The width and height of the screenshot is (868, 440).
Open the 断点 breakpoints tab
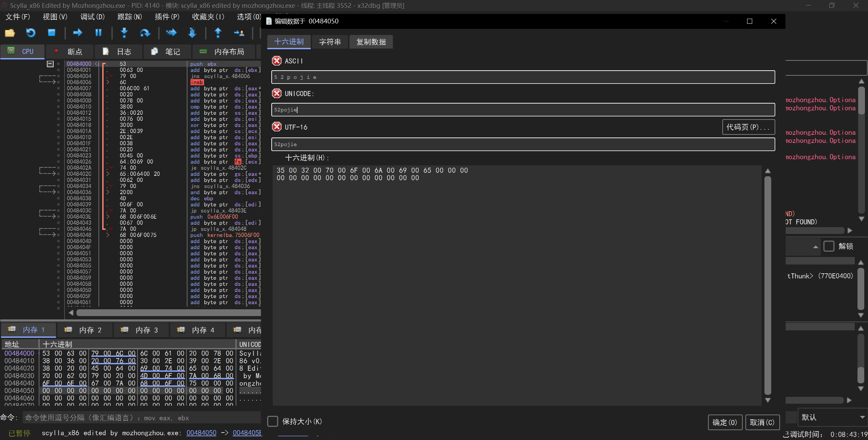click(x=69, y=52)
